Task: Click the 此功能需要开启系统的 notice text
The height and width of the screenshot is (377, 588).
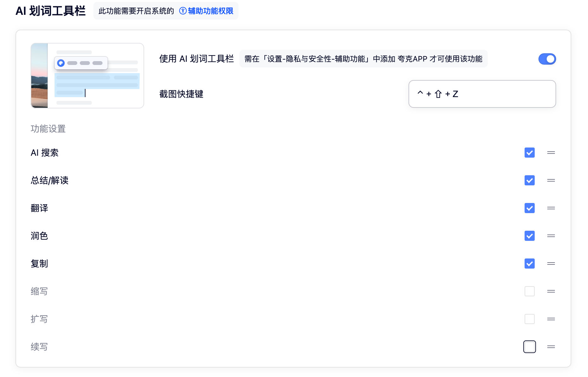Action: [x=136, y=11]
